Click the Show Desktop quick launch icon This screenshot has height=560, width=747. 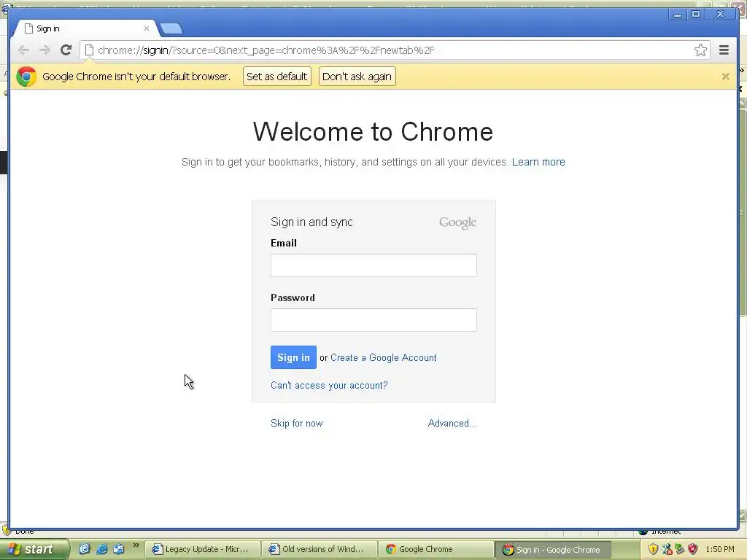coord(85,549)
